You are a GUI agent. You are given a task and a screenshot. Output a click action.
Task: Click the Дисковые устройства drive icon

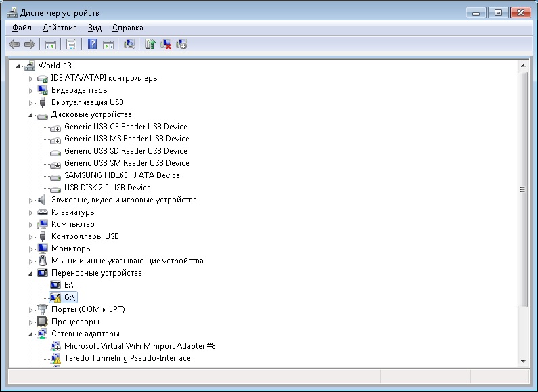43,116
